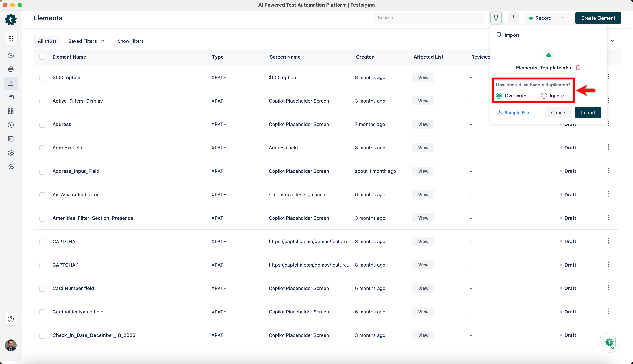Check the select-all checkbox in the header

click(42, 57)
